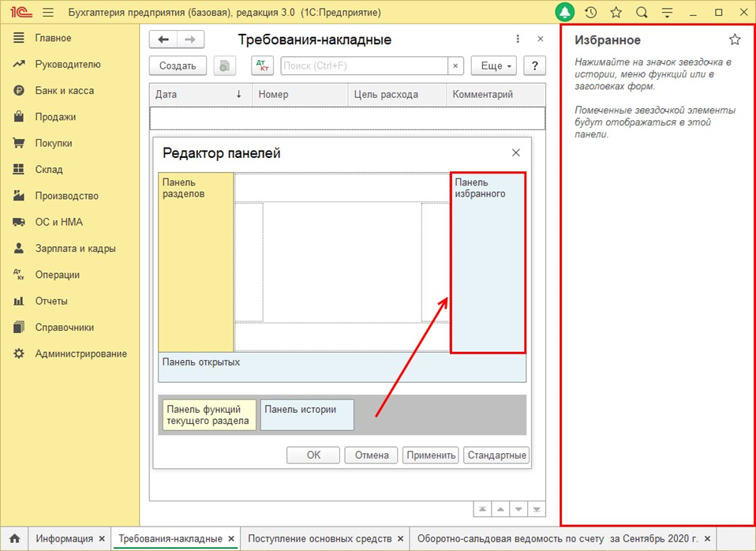Click star icon in Избранное panel

click(735, 39)
